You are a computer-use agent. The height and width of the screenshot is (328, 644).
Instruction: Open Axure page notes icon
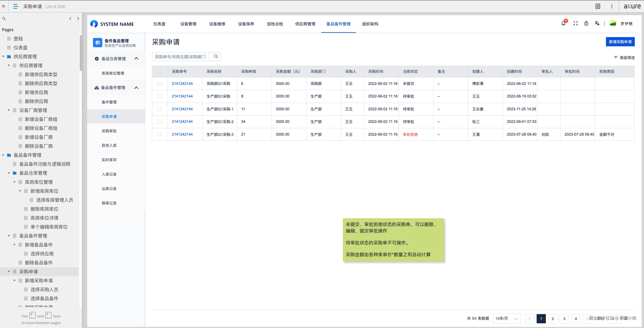click(598, 6)
